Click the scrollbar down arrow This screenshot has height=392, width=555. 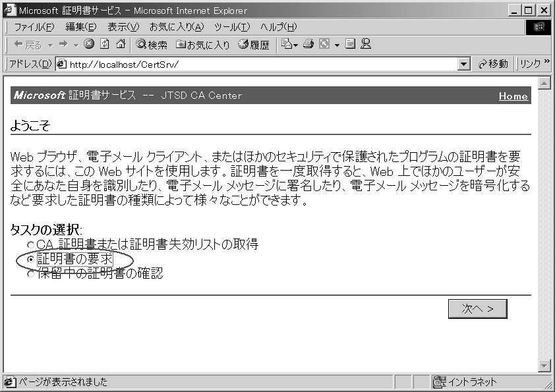544,366
